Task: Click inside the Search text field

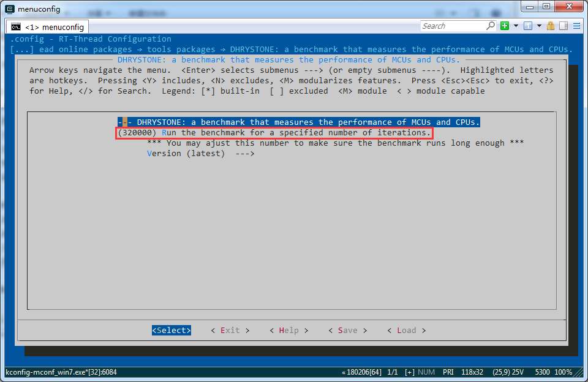Action: point(452,26)
